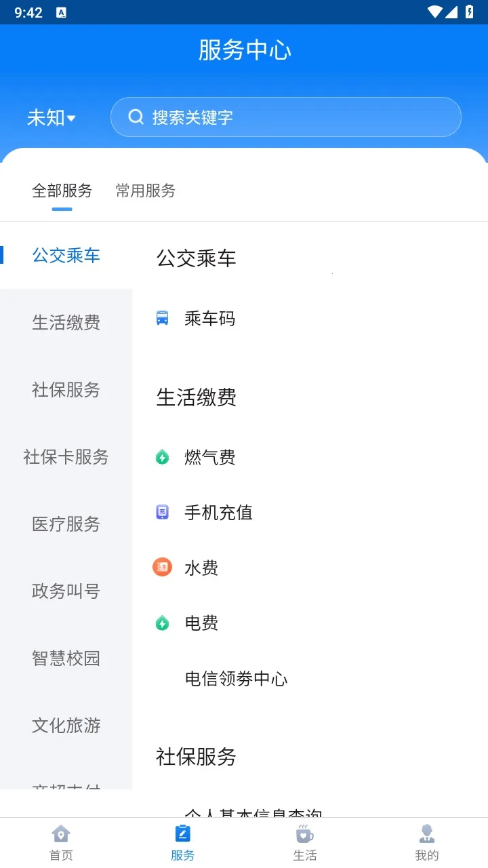The image size is (488, 868).
Task: Tap the bus icon beside 乘车码
Action: [x=163, y=318]
